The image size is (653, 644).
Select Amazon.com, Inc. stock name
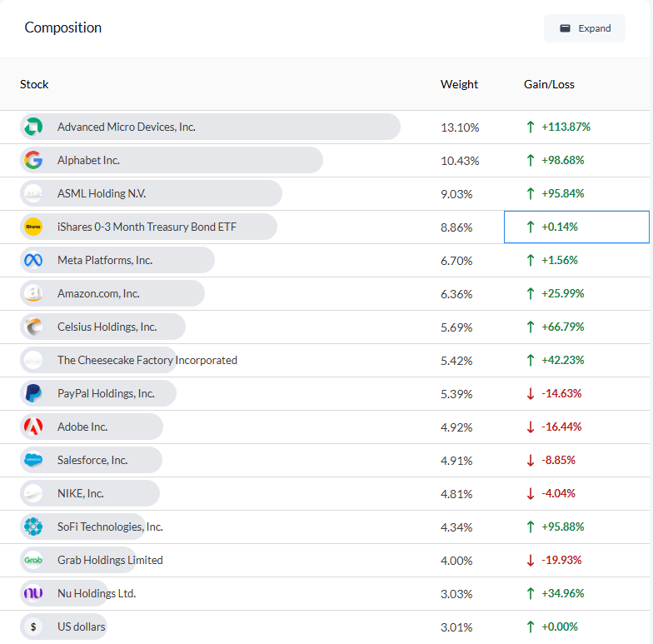(x=98, y=293)
